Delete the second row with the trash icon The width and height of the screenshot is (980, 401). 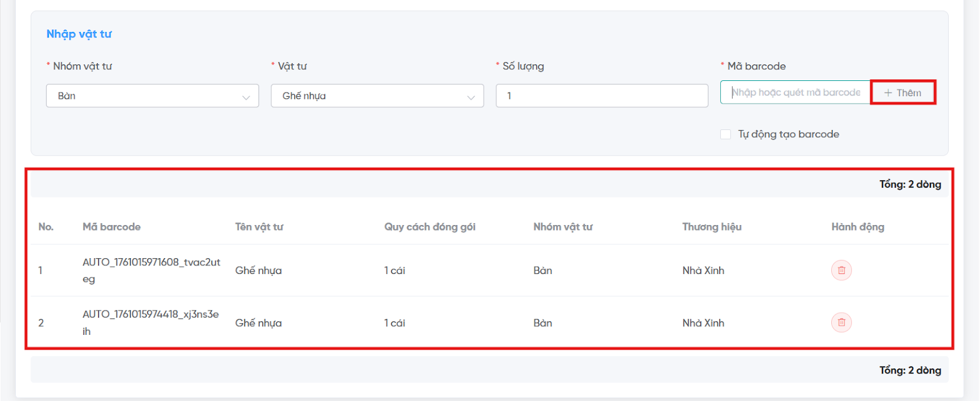[841, 323]
